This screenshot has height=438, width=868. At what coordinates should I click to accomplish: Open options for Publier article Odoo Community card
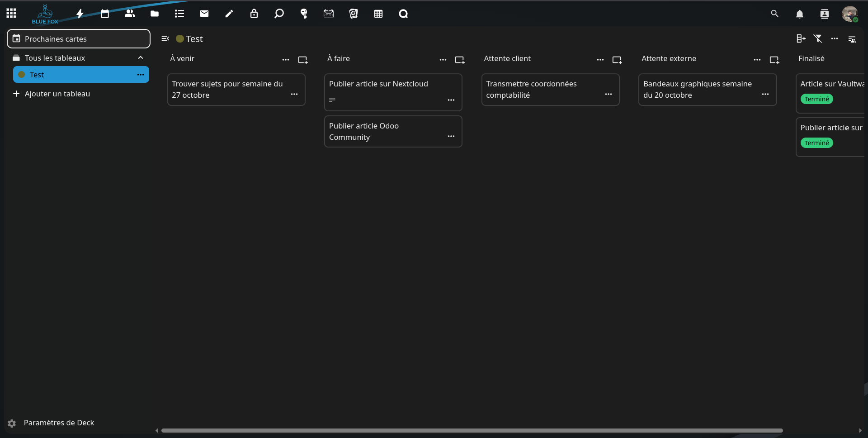pyautogui.click(x=451, y=136)
